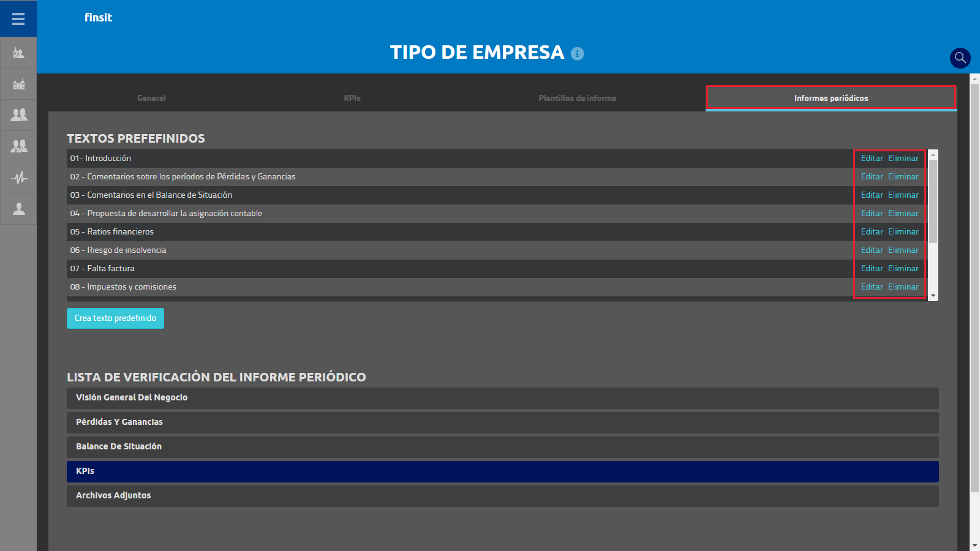Select row 02 - Comentarios sobre los períodos

[x=183, y=176]
